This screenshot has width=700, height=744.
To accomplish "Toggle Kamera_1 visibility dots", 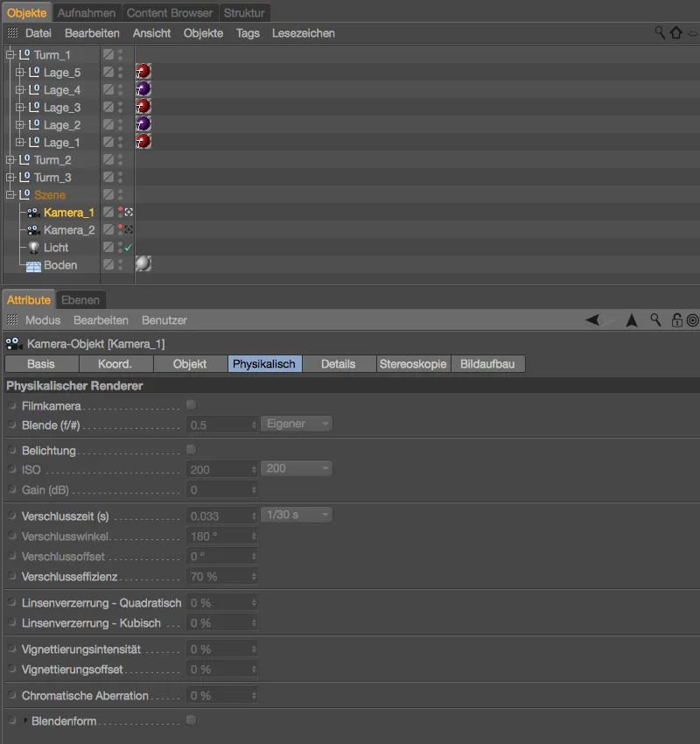I will (x=120, y=213).
